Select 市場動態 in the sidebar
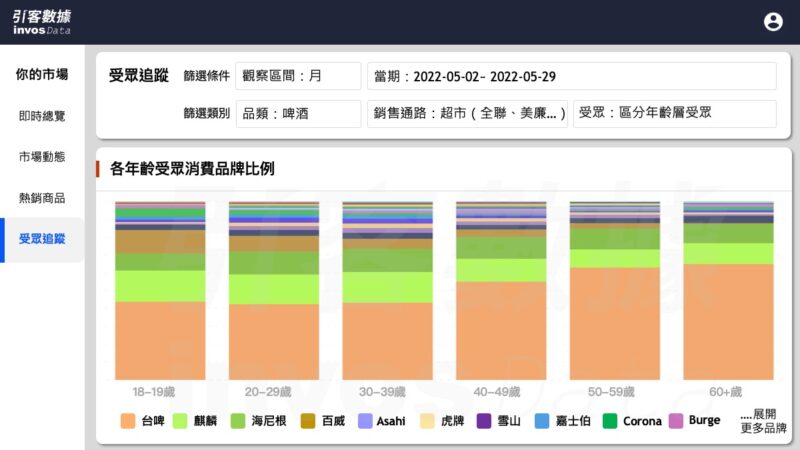Screen dimensions: 800x450 pyautogui.click(x=42, y=157)
